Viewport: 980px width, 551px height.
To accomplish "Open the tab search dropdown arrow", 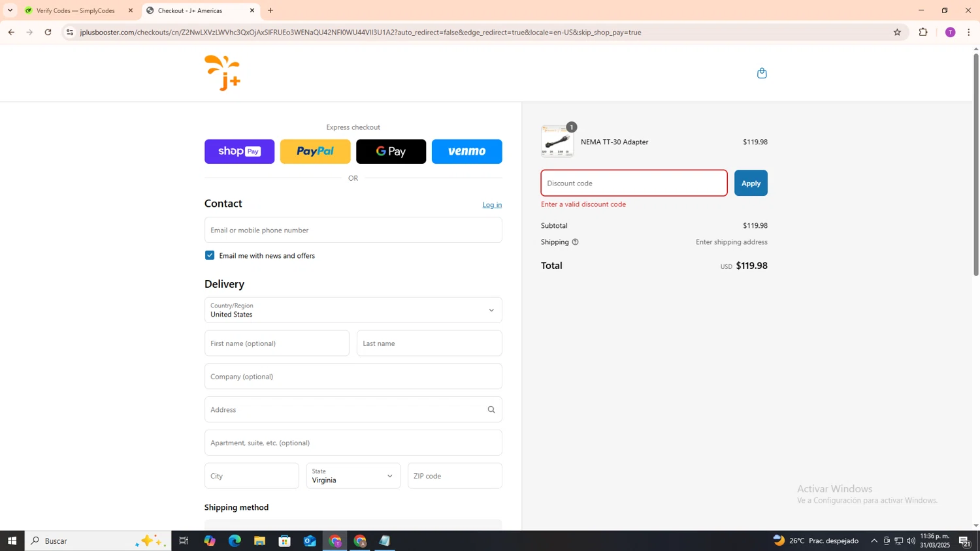I will [x=10, y=10].
